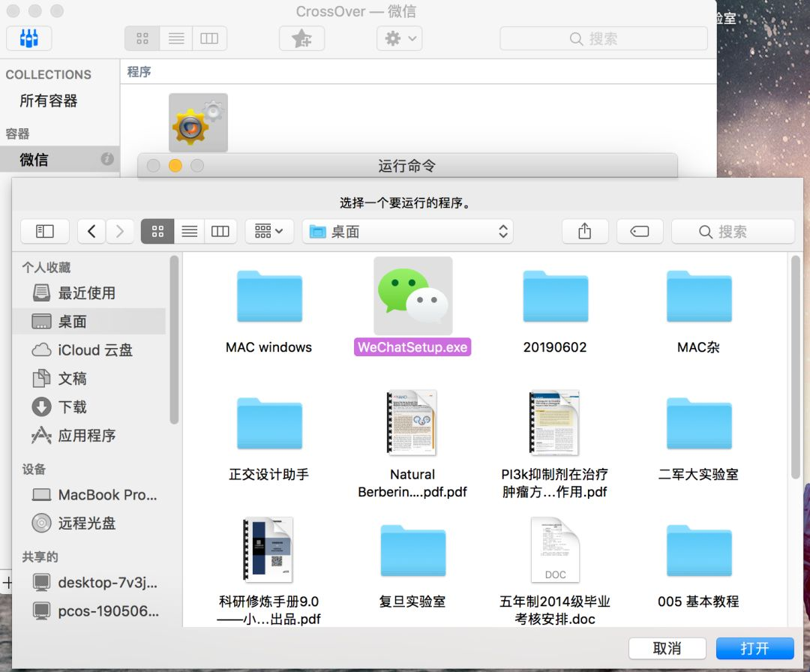The width and height of the screenshot is (810, 672).
Task: Switch CrossOver window to icon view
Action: click(142, 38)
